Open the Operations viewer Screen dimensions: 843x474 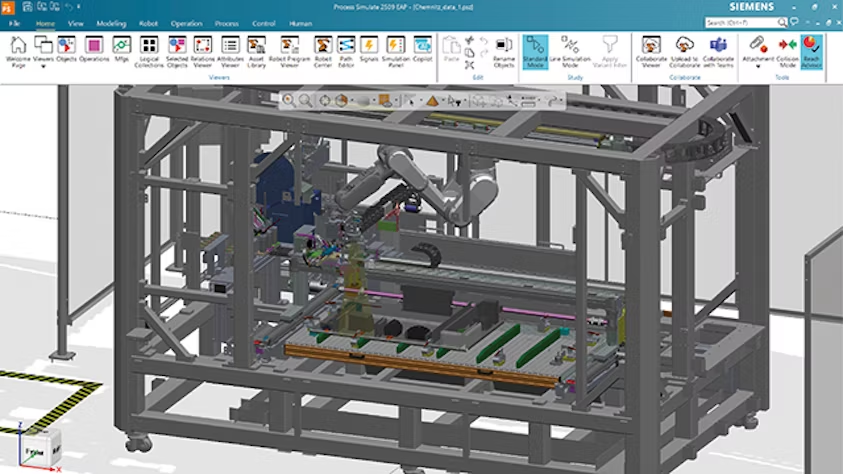click(94, 50)
